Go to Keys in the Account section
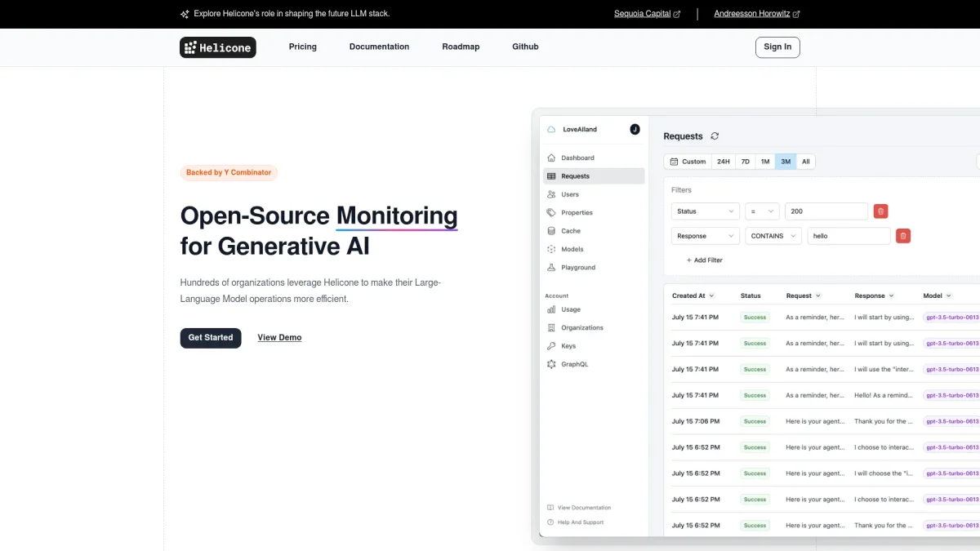Viewport: 980px width, 551px height. pyautogui.click(x=568, y=346)
